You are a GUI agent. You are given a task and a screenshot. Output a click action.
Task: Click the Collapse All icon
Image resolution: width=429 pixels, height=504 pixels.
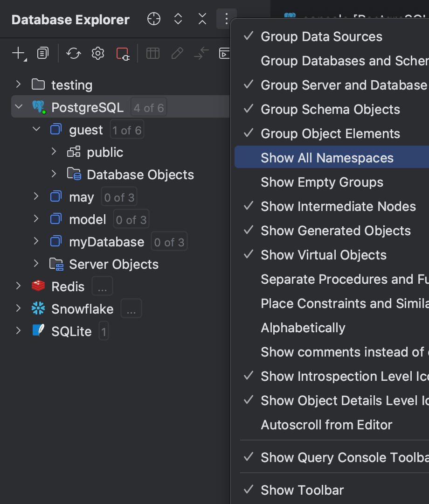click(202, 19)
